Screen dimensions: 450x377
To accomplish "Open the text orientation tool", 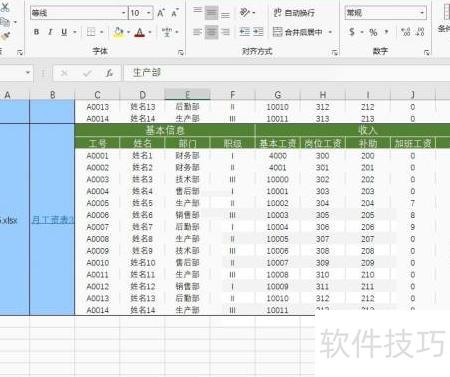I will 245,13.
